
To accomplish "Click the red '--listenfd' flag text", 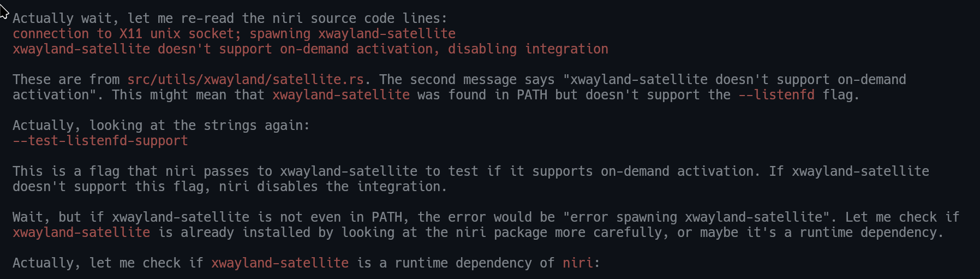I will coord(776,95).
